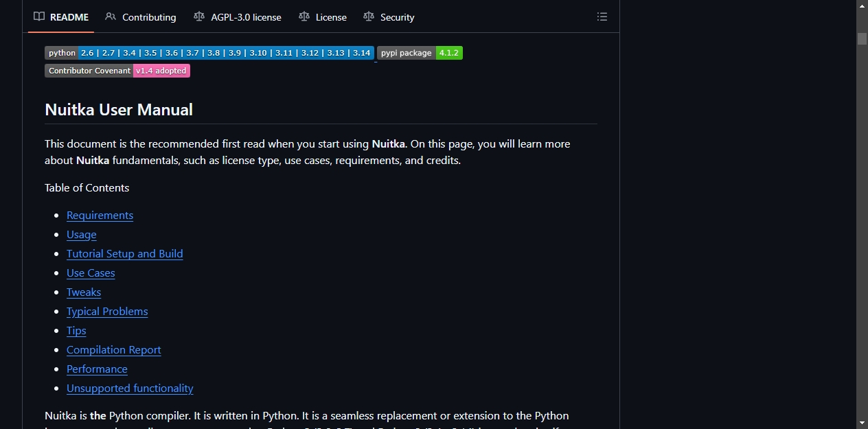Viewport: 868px width, 429px height.
Task: Switch to the Contributing tab
Action: [x=141, y=17]
